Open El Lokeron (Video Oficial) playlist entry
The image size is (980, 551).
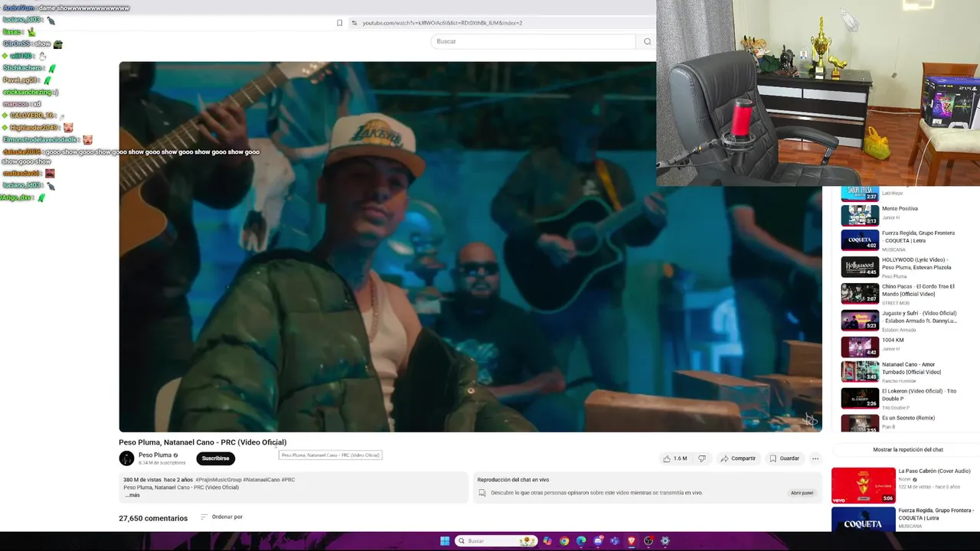pyautogui.click(x=919, y=395)
